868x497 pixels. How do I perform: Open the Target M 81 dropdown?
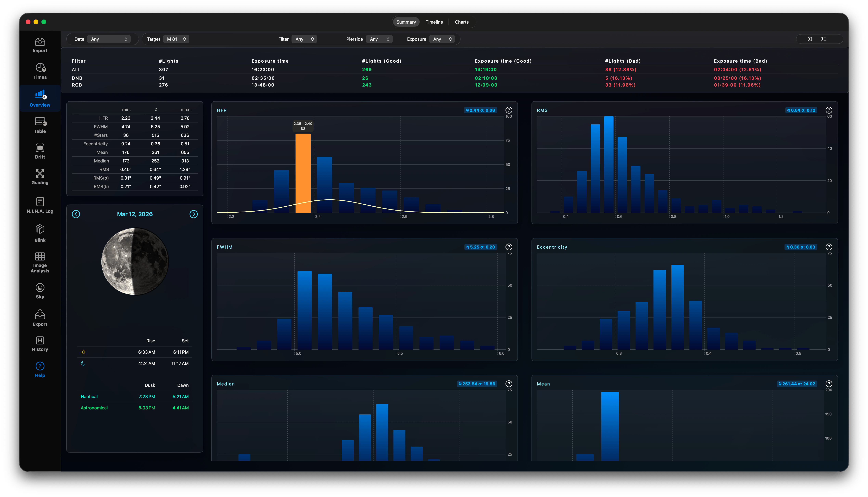pos(176,39)
